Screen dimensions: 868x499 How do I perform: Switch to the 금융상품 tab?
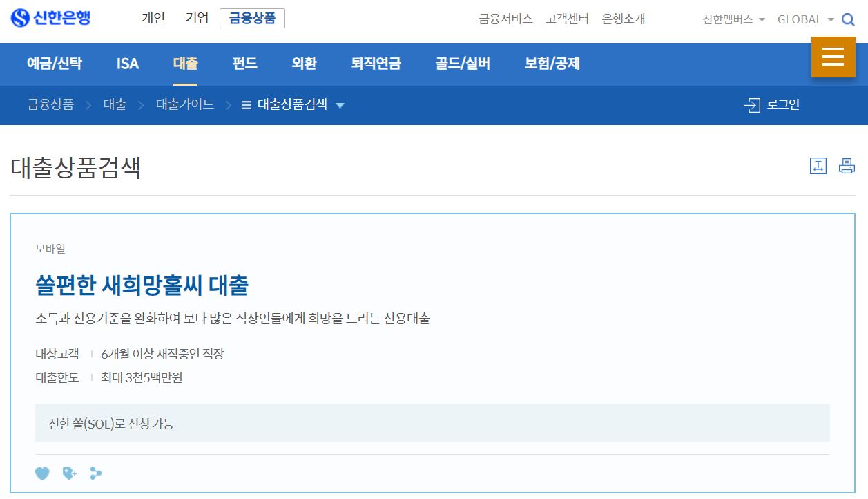252,19
